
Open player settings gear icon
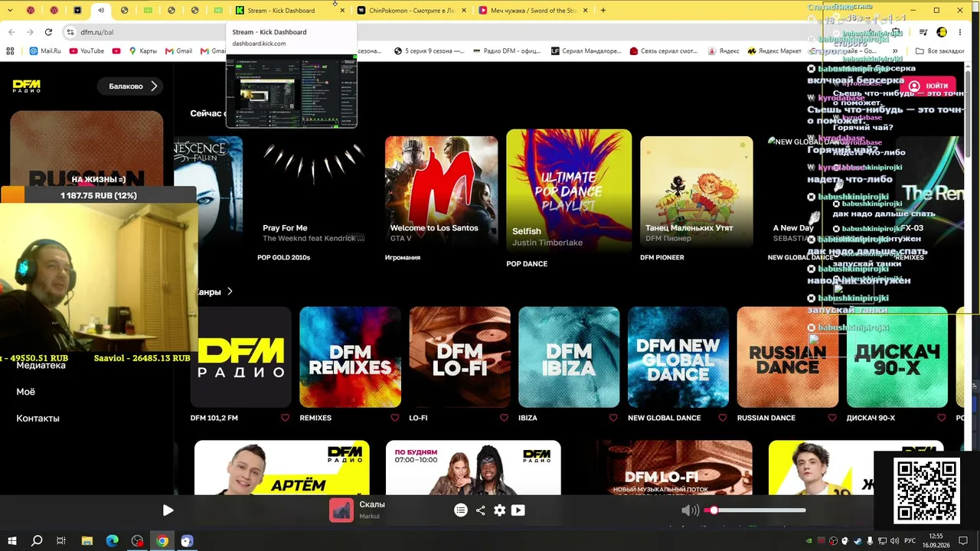coord(499,510)
